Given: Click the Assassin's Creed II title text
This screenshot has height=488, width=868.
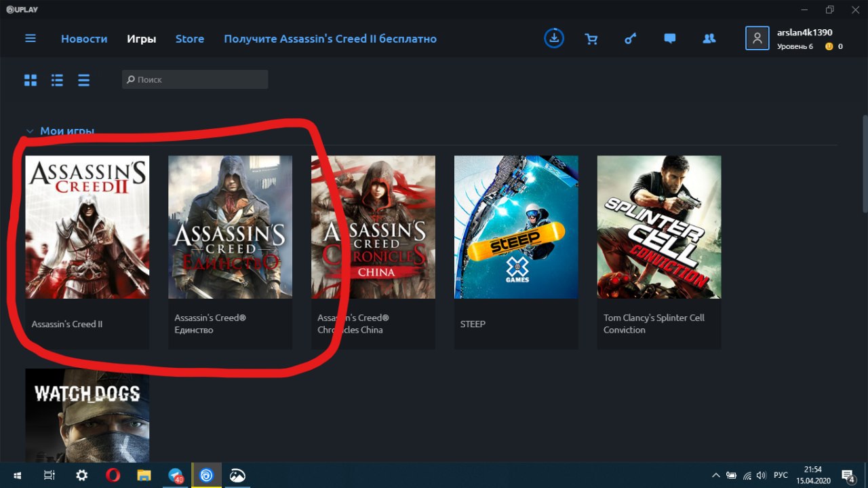Looking at the screenshot, I should click(x=67, y=324).
